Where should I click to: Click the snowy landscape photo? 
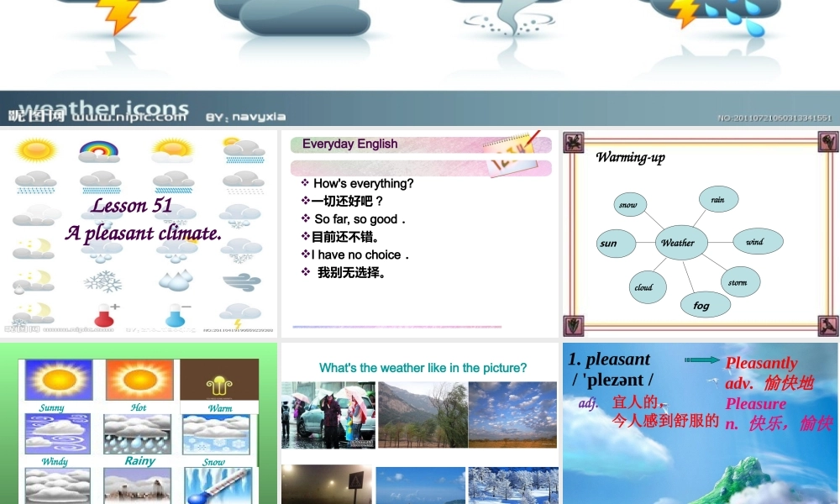pos(512,486)
